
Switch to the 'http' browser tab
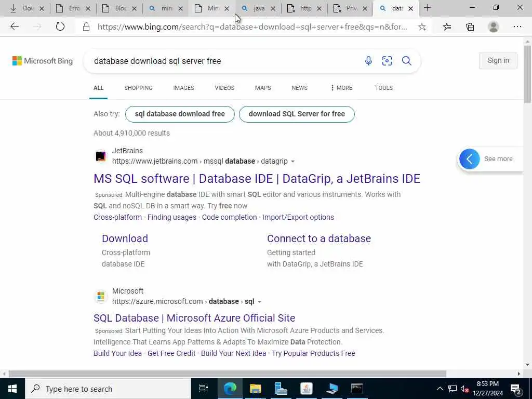(x=304, y=8)
